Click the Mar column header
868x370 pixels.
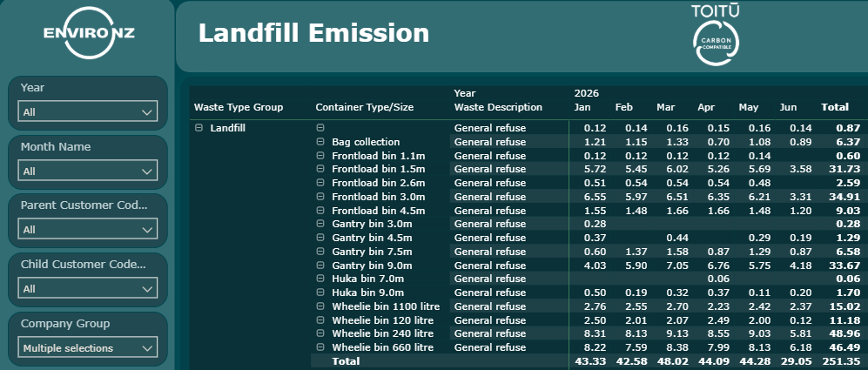(665, 107)
